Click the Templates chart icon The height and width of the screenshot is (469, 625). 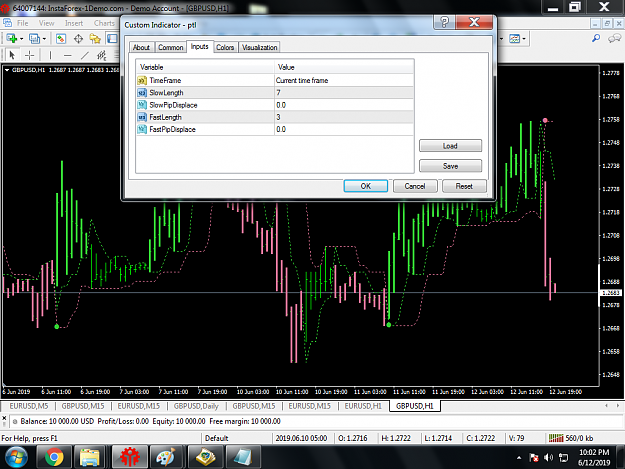point(515,39)
